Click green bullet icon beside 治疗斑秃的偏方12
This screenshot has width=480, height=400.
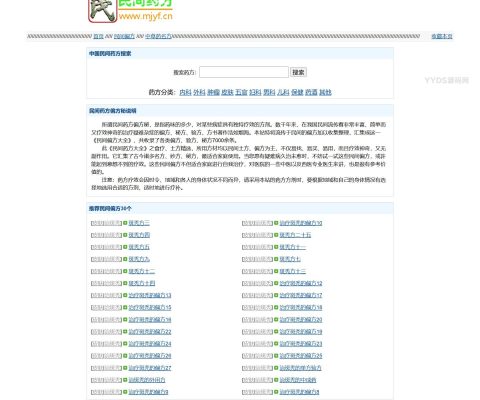(276, 283)
